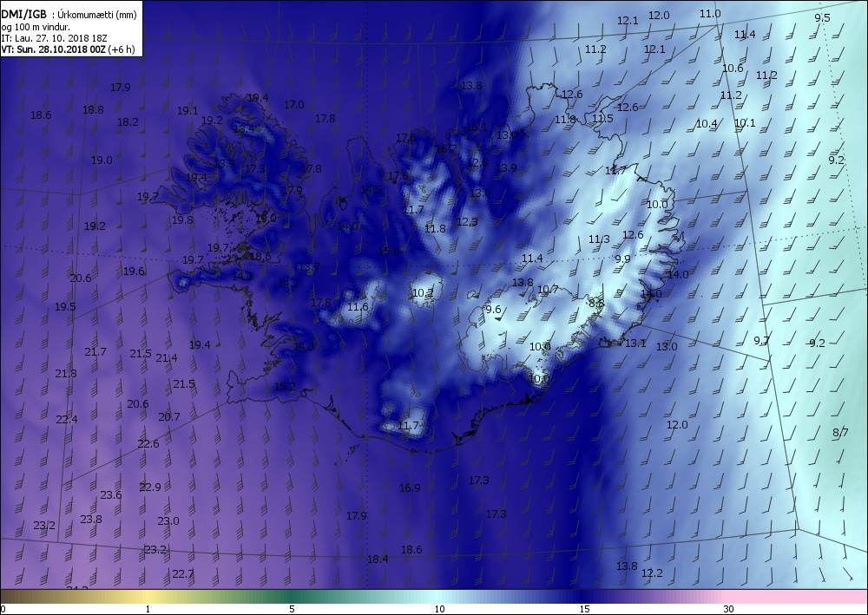The height and width of the screenshot is (615, 868).
Task: Click the map value 18.8
Action: pyautogui.click(x=93, y=109)
